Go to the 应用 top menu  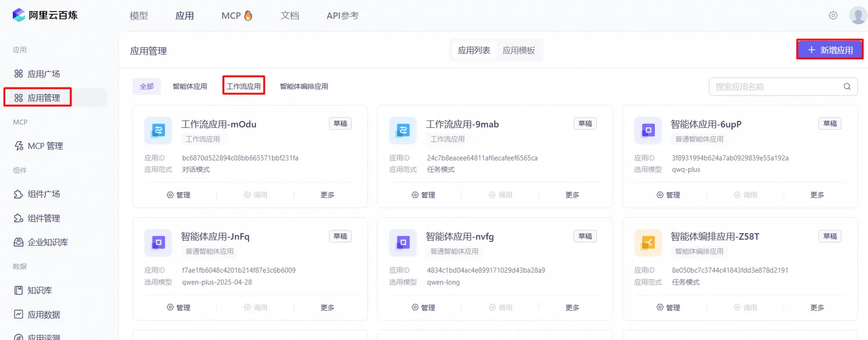tap(185, 16)
